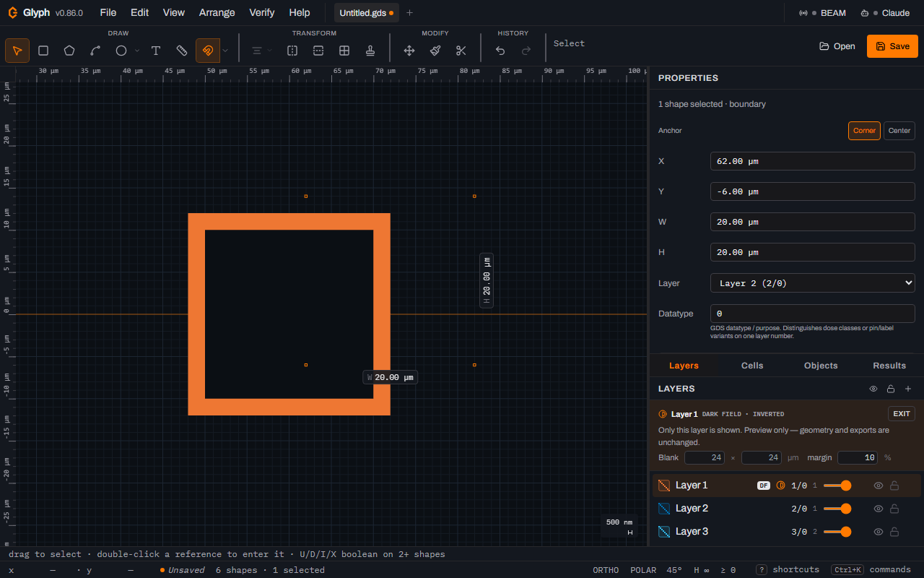The height and width of the screenshot is (578, 924).
Task: Click the DF badge on Layer 1
Action: (764, 486)
